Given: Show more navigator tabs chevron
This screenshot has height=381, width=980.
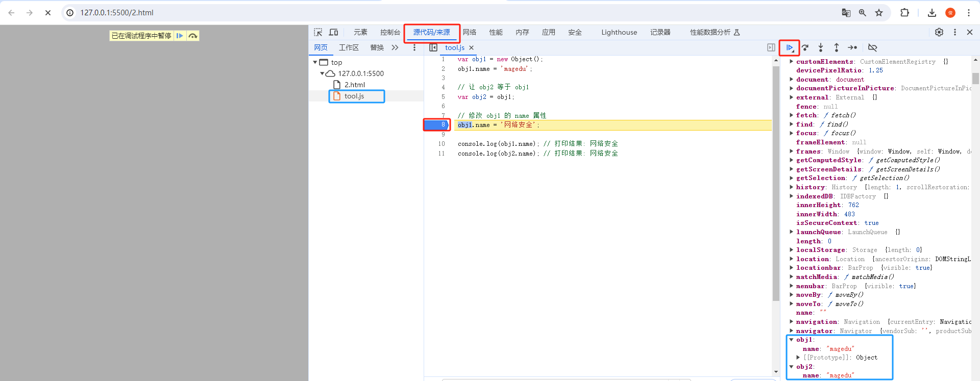Looking at the screenshot, I should tap(395, 47).
